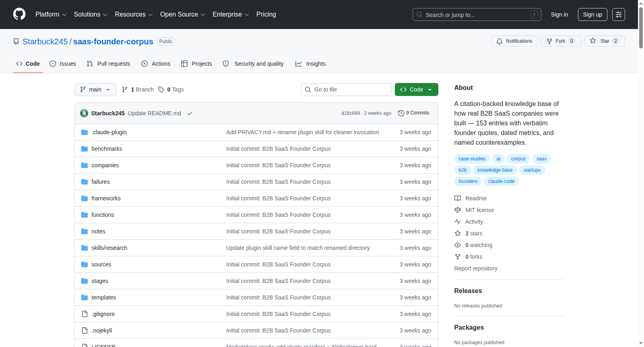Click the star icon beside 2 stars

click(x=458, y=233)
